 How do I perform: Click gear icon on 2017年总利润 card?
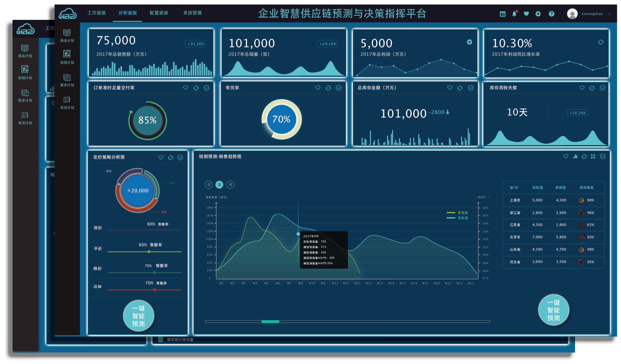[x=469, y=42]
